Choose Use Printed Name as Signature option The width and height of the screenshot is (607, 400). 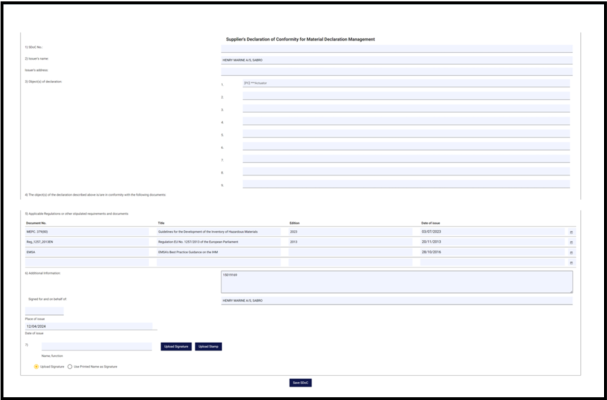[x=70, y=367]
